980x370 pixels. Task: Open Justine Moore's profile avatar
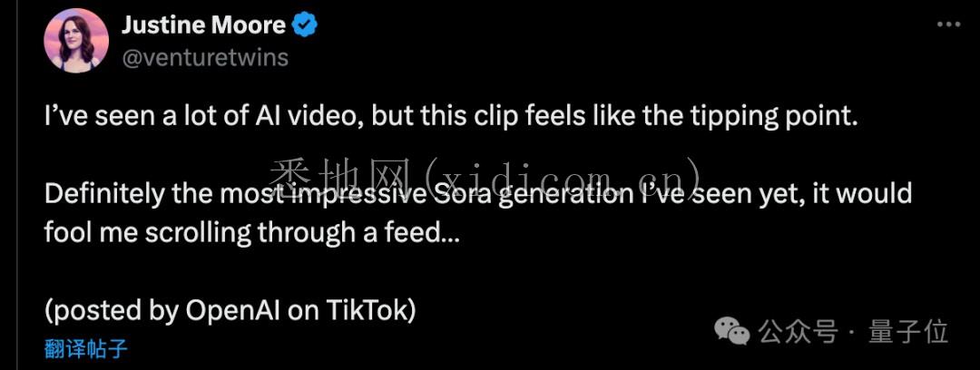coord(76,41)
